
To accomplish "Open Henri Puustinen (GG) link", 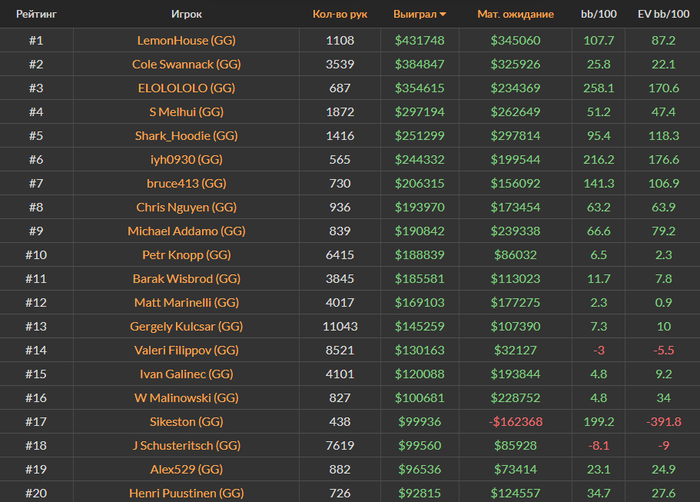I will click(x=186, y=493).
